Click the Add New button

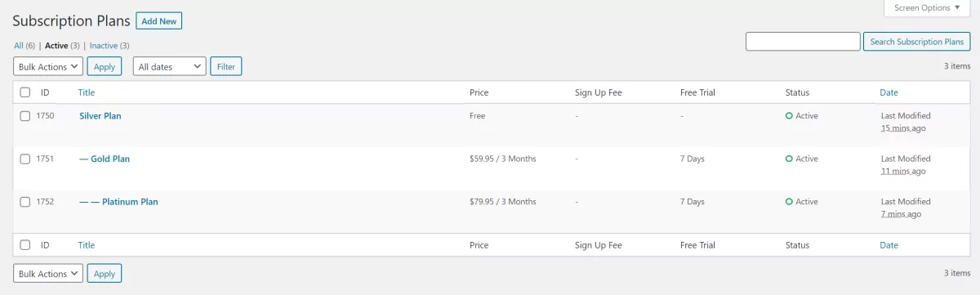158,21
